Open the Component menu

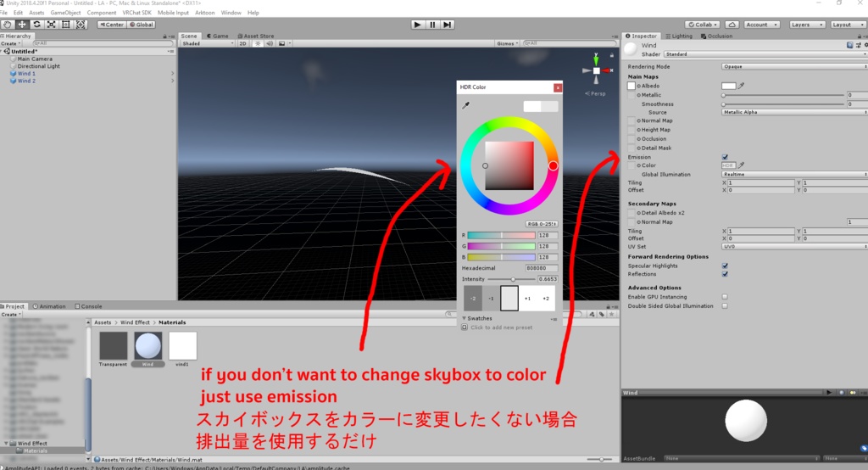click(x=102, y=13)
